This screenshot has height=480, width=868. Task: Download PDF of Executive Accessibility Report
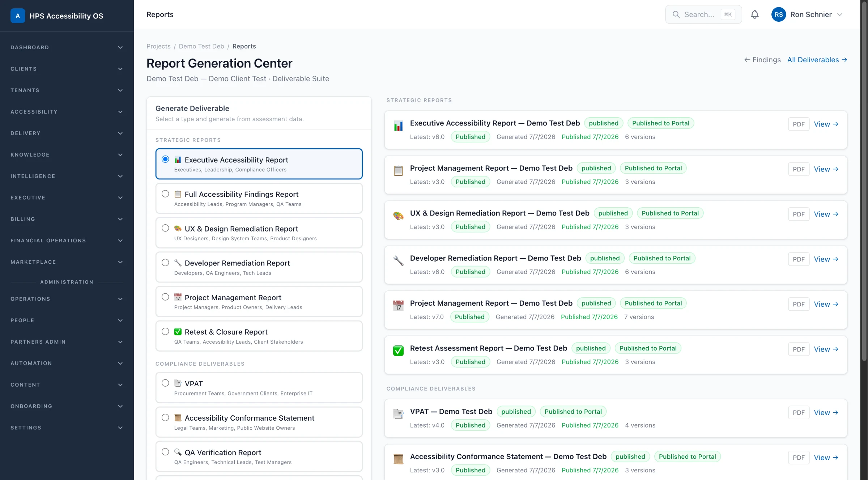[x=799, y=124]
